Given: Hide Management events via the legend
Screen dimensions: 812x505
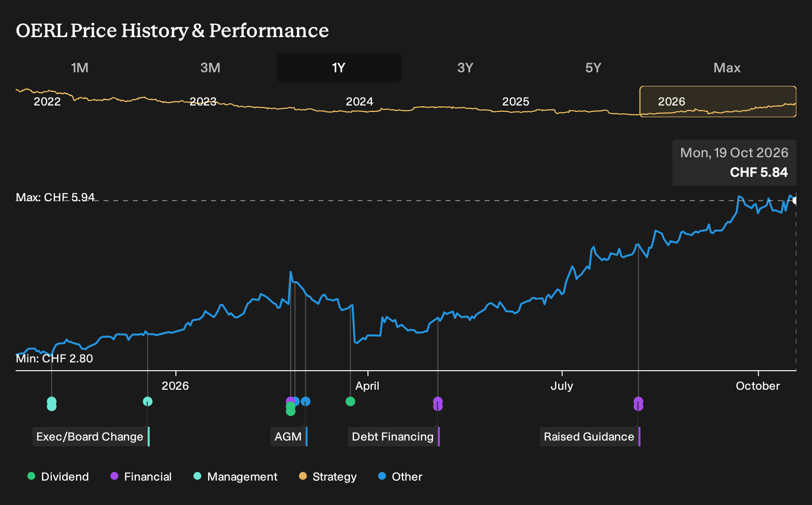Looking at the screenshot, I should (x=235, y=477).
